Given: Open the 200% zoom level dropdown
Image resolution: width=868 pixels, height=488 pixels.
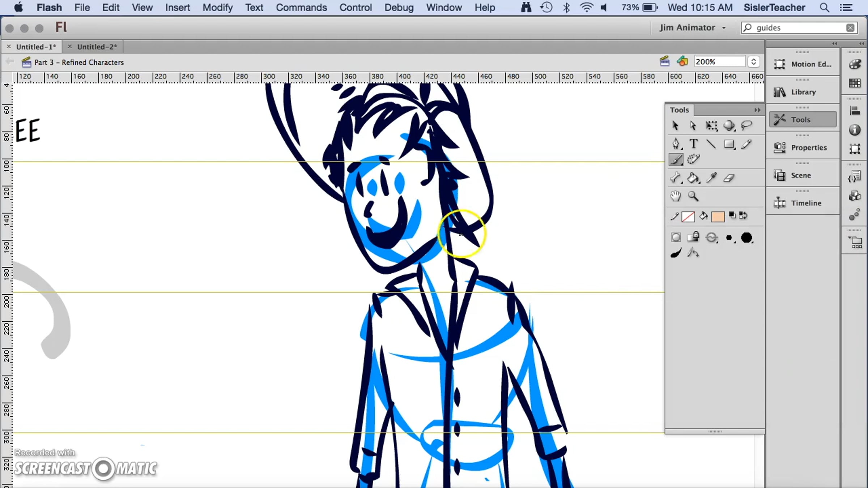Looking at the screenshot, I should [x=754, y=62].
